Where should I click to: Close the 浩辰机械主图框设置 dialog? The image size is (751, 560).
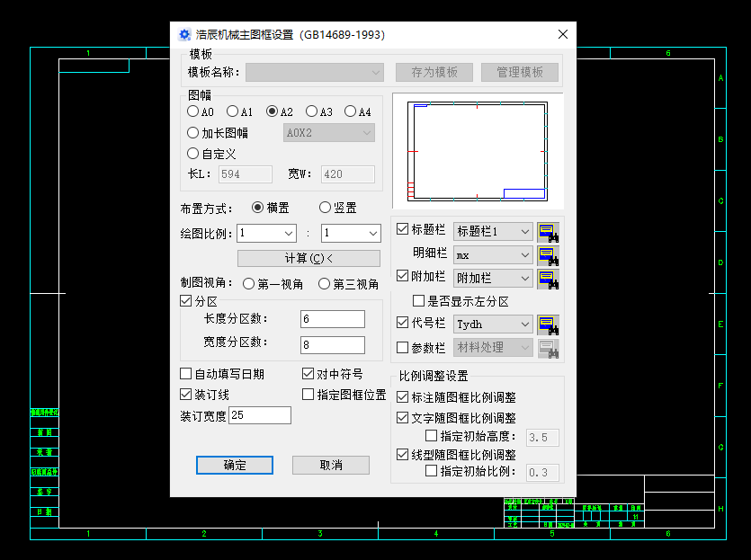click(x=563, y=34)
